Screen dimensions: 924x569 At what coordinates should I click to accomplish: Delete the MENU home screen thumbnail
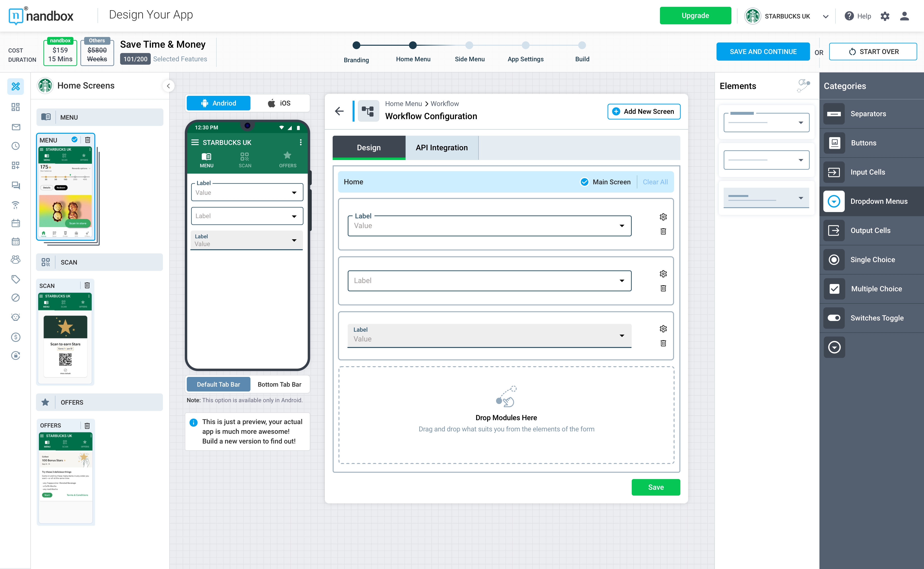pyautogui.click(x=87, y=140)
